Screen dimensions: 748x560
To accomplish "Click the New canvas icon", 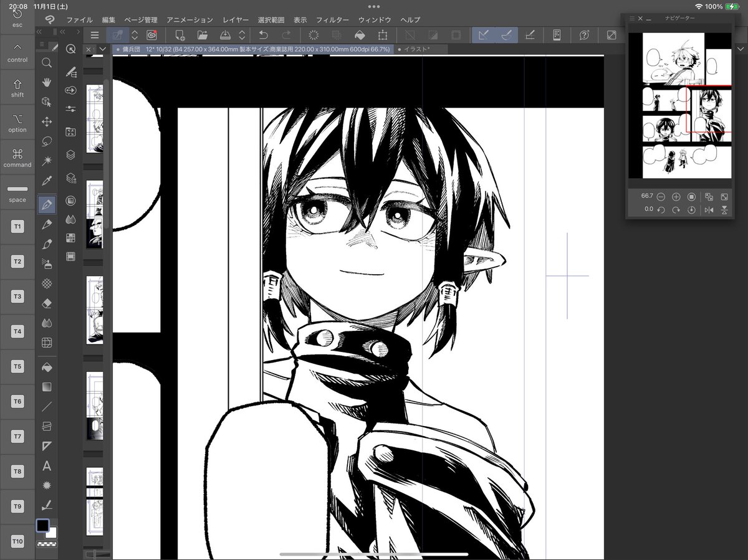I will click(x=180, y=35).
